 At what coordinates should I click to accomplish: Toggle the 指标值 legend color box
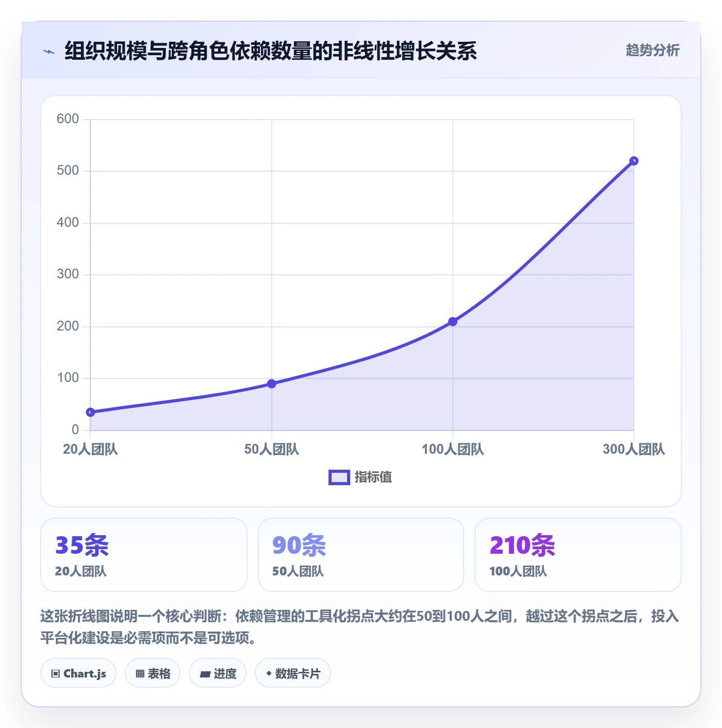coord(339,477)
